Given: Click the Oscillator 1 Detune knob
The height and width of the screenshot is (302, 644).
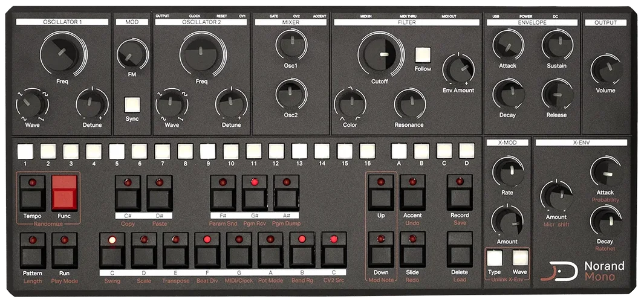Looking at the screenshot, I should (x=91, y=102).
